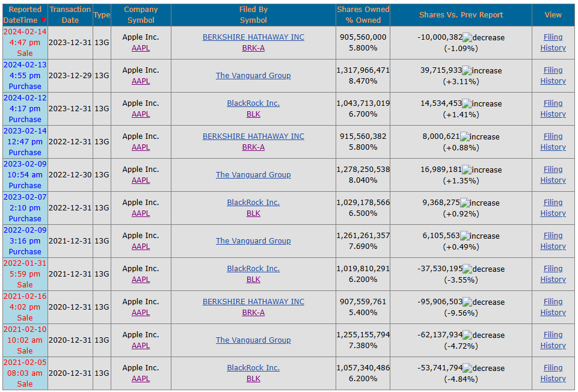
Task: Open The Vanguard Group link in 2022-02-09 row
Action: (253, 241)
